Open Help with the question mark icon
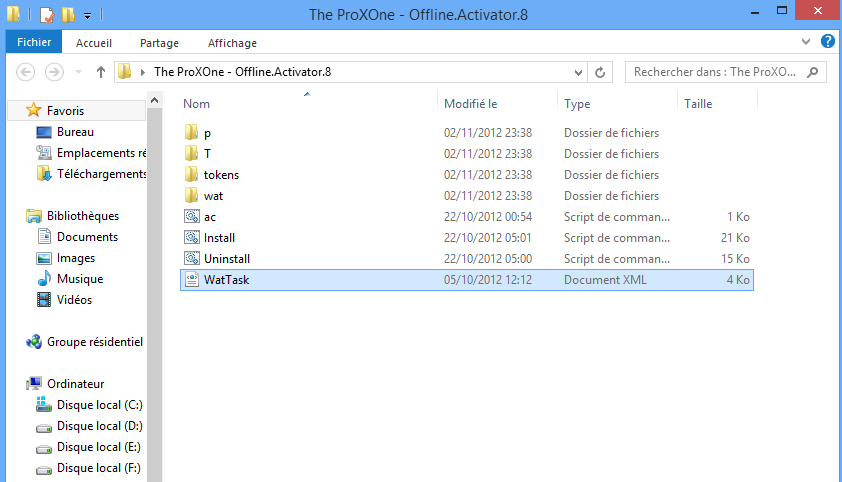Image resolution: width=842 pixels, height=482 pixels. point(828,41)
